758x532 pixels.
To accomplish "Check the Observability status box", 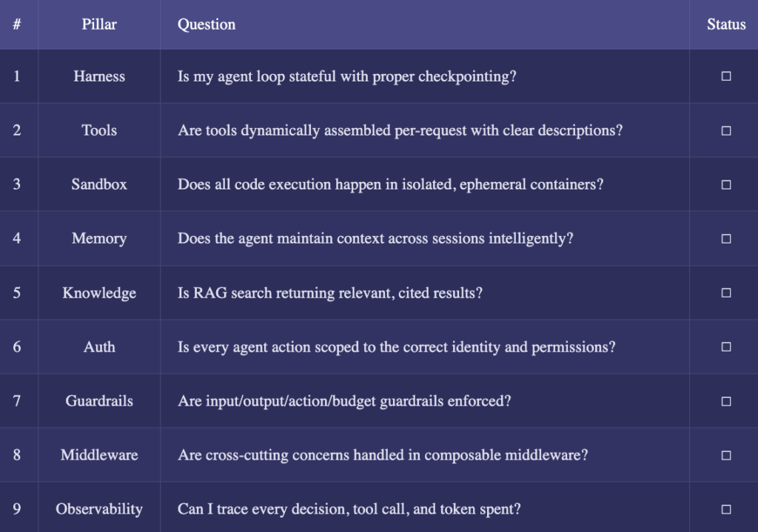I will click(726, 509).
